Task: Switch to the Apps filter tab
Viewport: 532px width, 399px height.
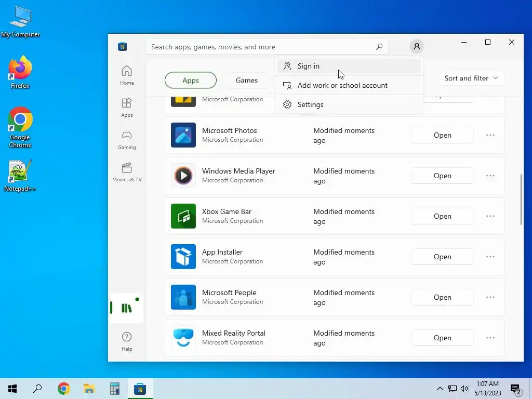Action: tap(191, 81)
